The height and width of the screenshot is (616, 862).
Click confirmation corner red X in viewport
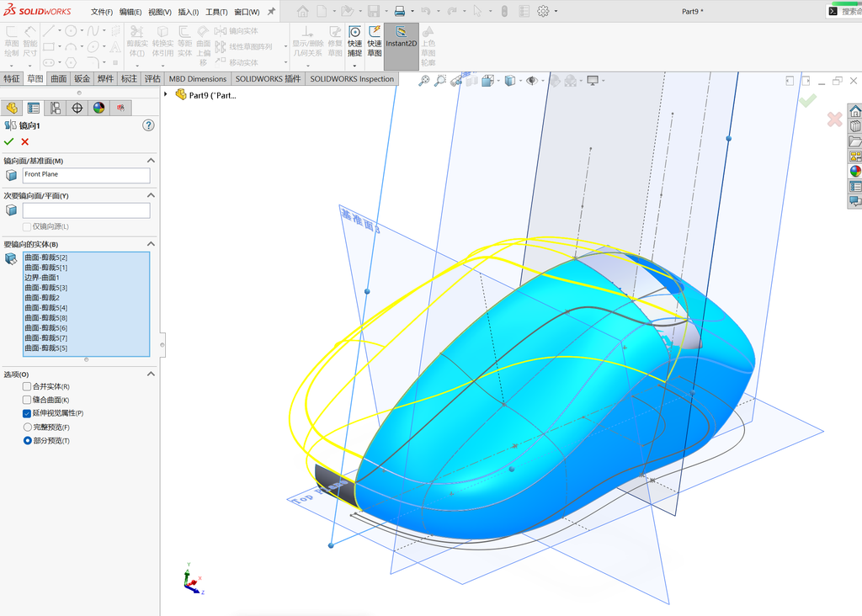834,119
